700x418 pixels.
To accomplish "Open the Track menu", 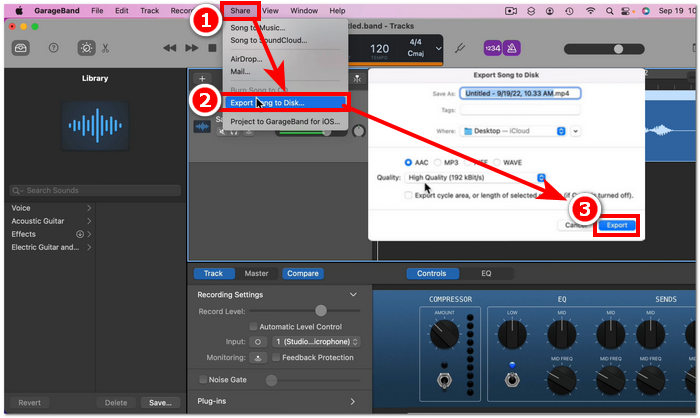I will point(149,11).
